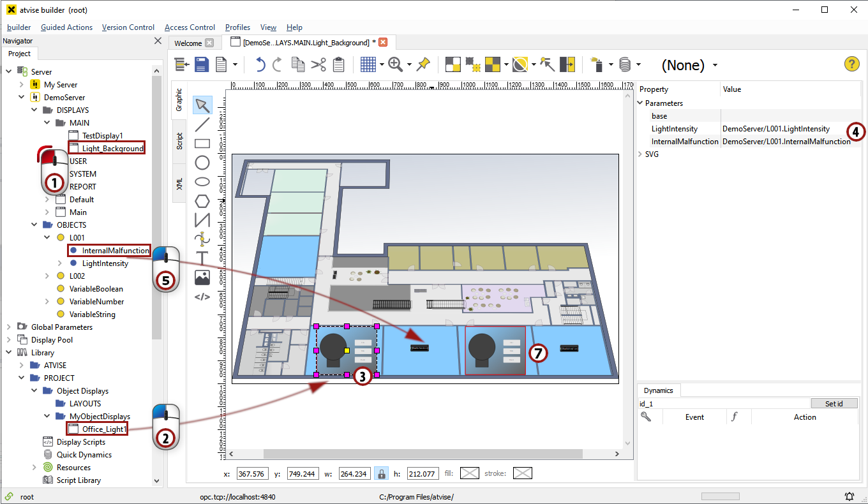Open help via yellow question mark icon
The height and width of the screenshot is (504, 868).
851,64
